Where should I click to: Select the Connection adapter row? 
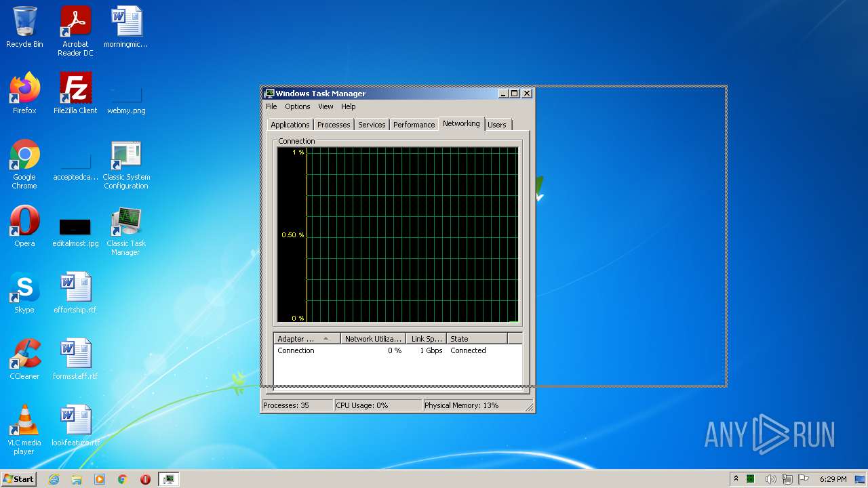pos(398,350)
